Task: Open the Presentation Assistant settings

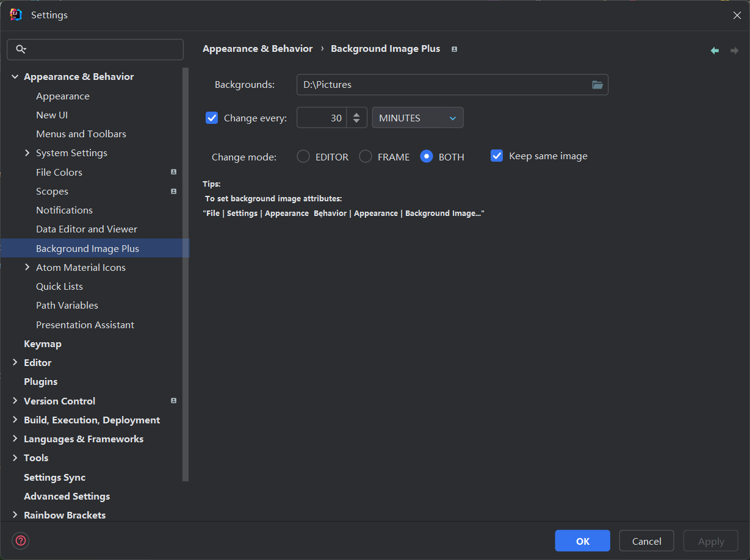Action: (85, 325)
